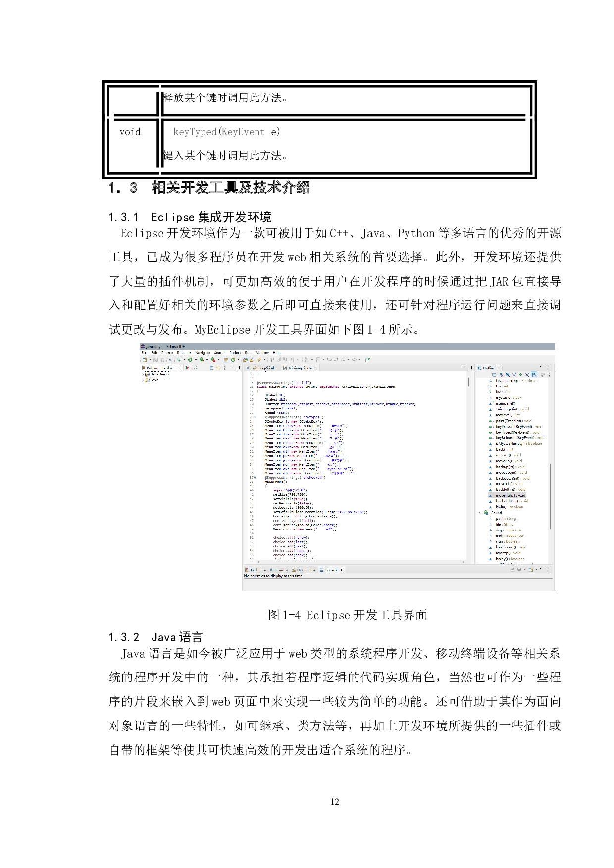Image resolution: width=614 pixels, height=868 pixels.
Task: Select iswin() : boolean in Outline
Action: [509, 507]
